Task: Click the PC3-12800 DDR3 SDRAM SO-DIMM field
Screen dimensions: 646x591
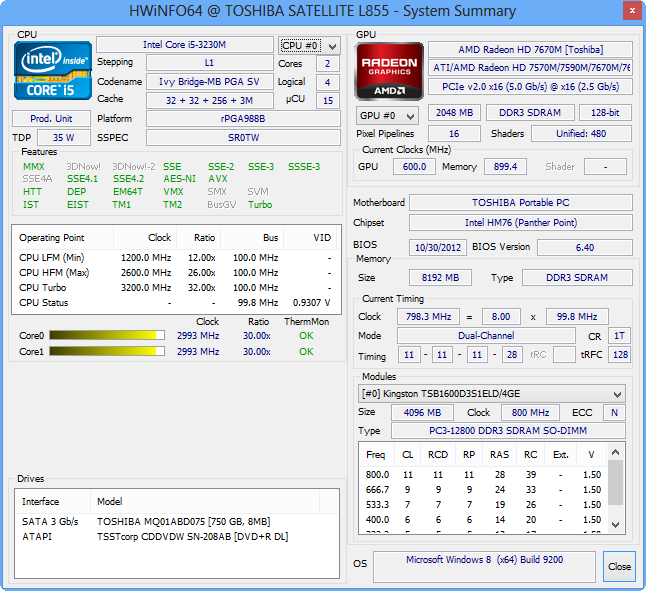Action: click(508, 430)
